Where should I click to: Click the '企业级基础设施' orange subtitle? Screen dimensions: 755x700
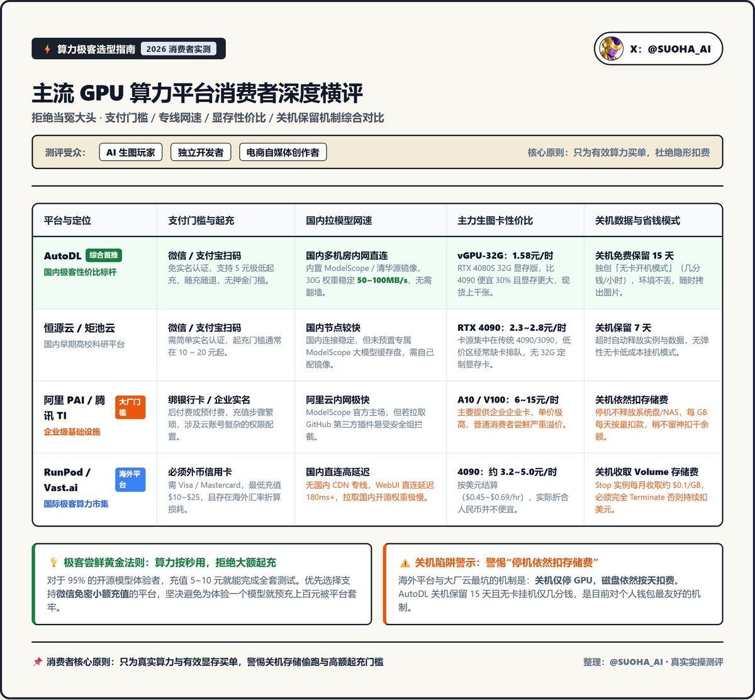click(x=72, y=432)
